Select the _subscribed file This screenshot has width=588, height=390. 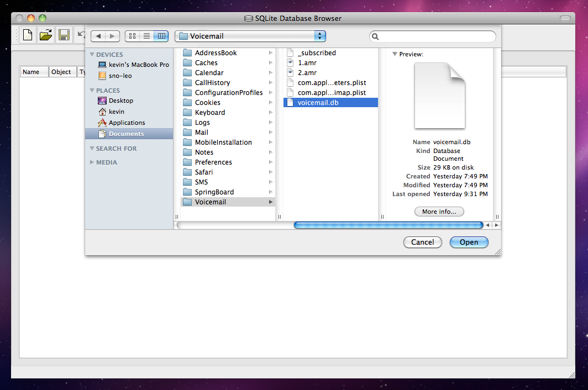(330, 53)
